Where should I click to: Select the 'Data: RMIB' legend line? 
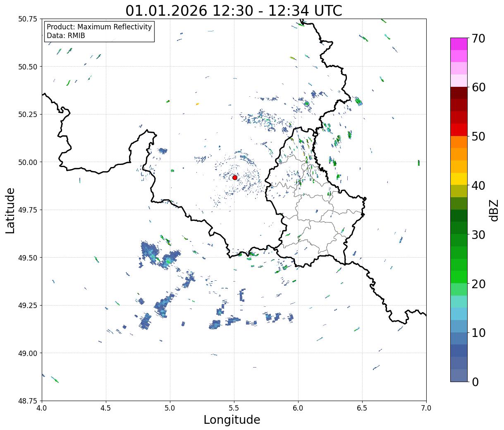(x=66, y=36)
